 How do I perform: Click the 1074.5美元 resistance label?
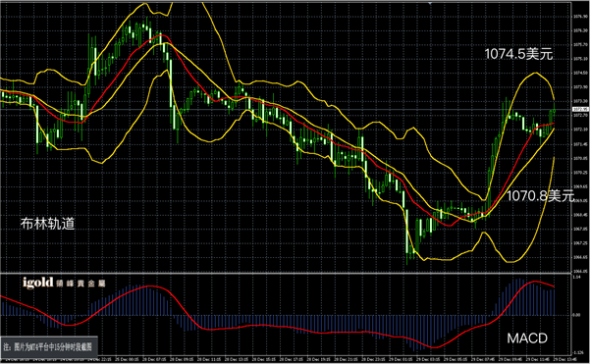(518, 54)
